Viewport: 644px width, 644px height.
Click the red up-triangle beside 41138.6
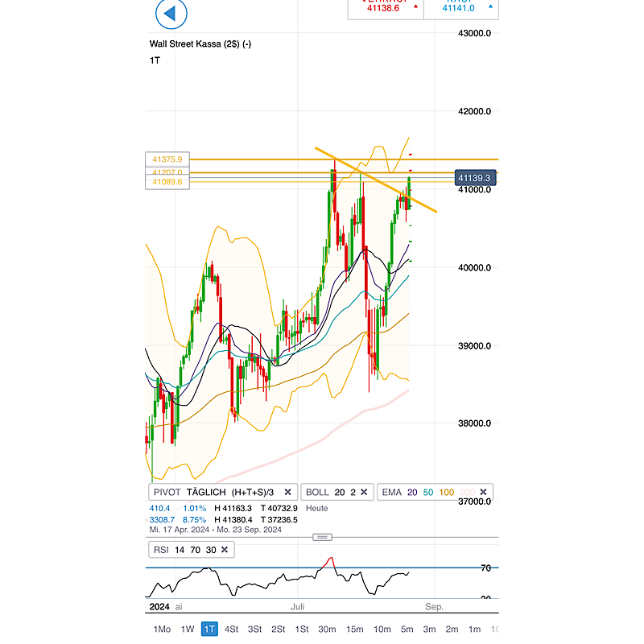click(x=415, y=6)
